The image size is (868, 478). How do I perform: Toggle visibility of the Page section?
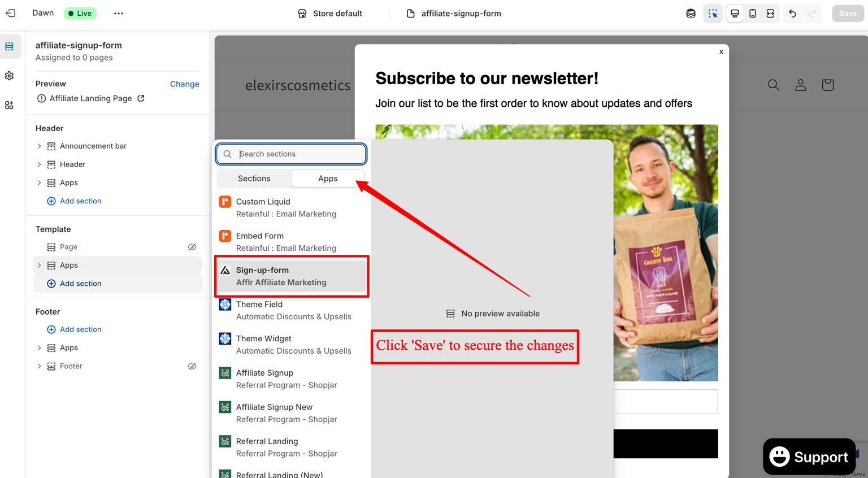coord(192,247)
